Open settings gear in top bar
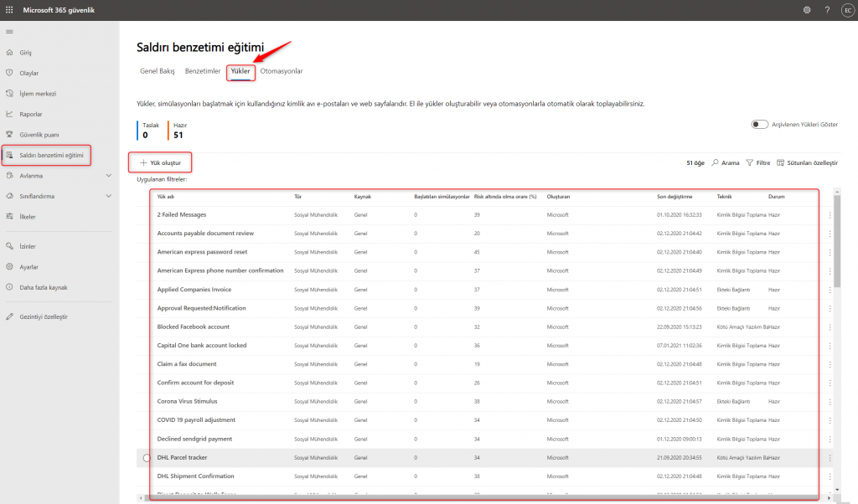This screenshot has width=858, height=504. 806,9
